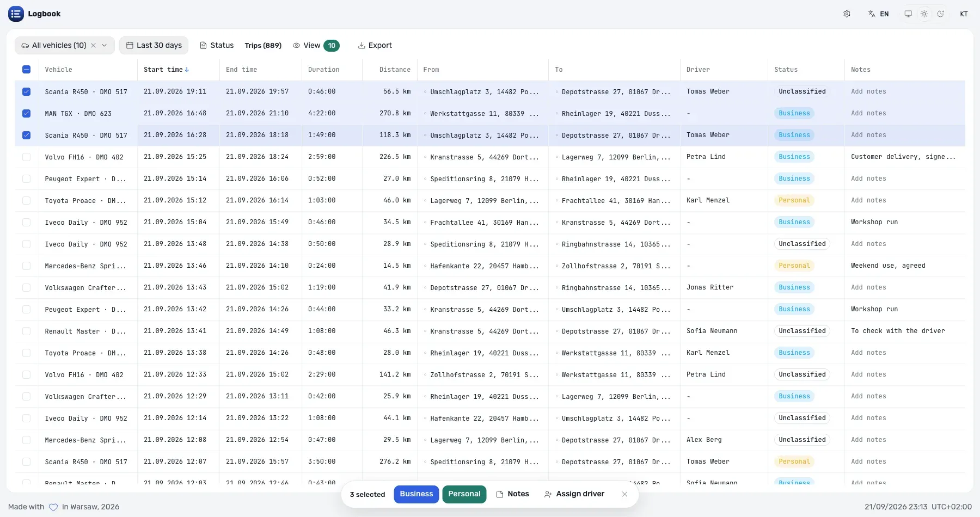980x517 pixels.
Task: Click the green View count badge 10
Action: tap(332, 46)
